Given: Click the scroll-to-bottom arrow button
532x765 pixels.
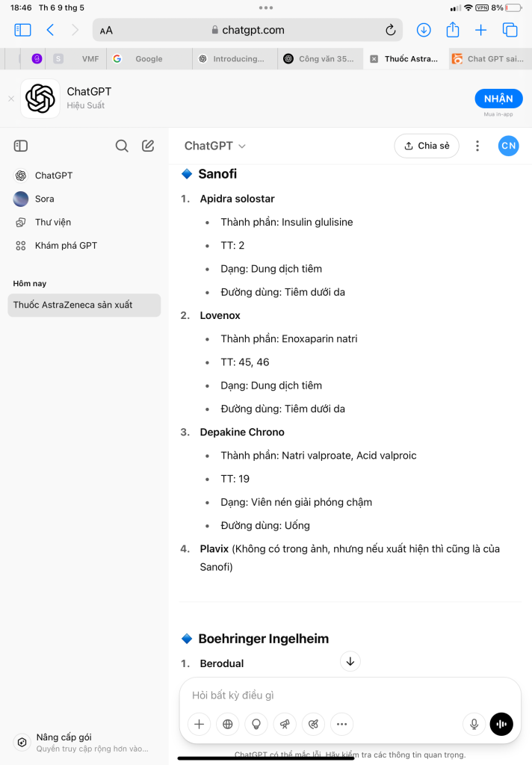Looking at the screenshot, I should click(350, 662).
